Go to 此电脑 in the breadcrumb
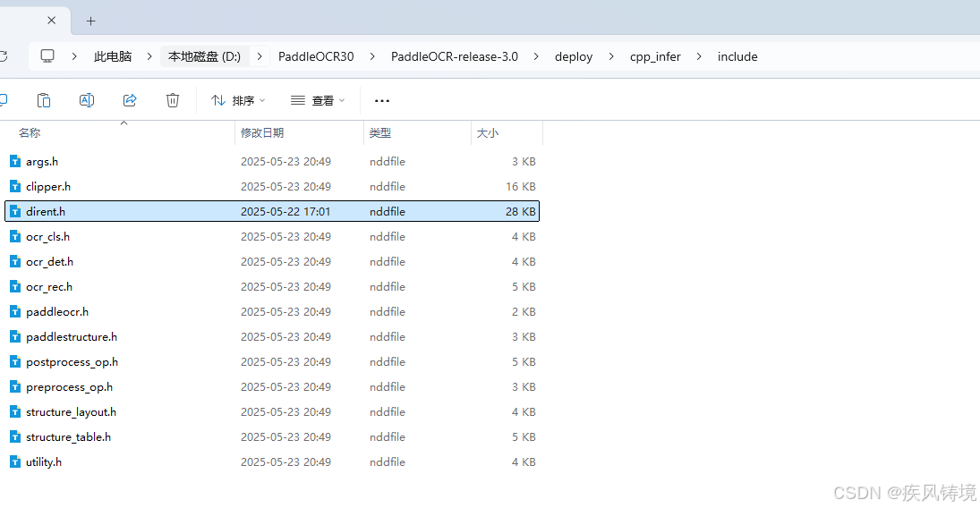Viewport: 980px width, 508px height. point(113,57)
